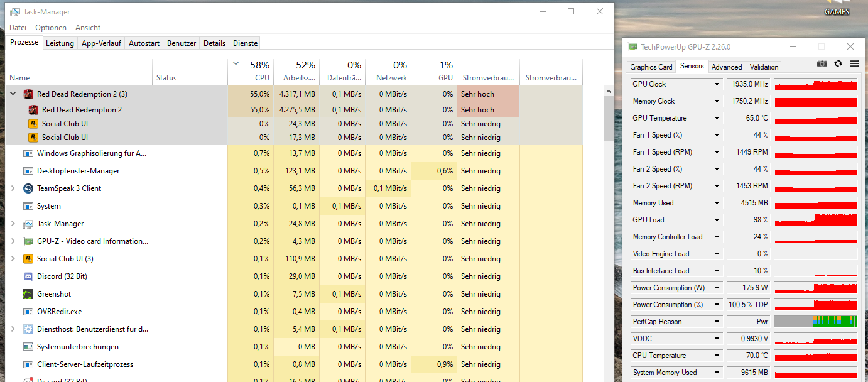Click the System process icon

pyautogui.click(x=28, y=206)
